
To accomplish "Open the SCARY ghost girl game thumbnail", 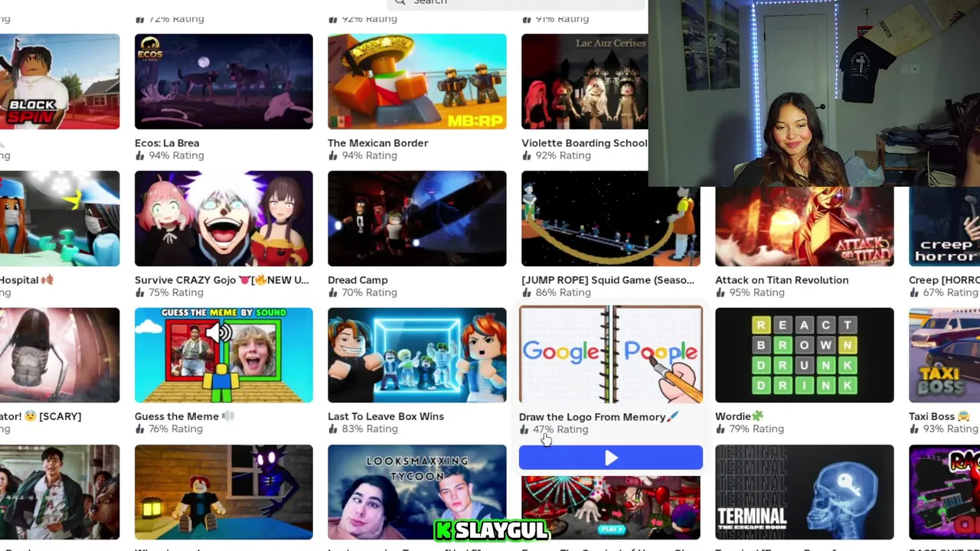I will [60, 355].
